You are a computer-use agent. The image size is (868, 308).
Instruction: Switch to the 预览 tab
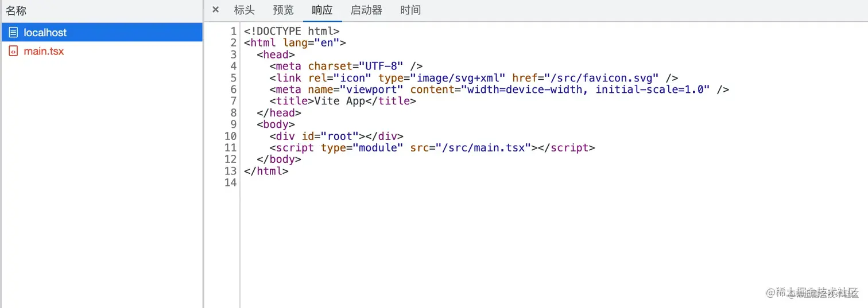pyautogui.click(x=283, y=10)
